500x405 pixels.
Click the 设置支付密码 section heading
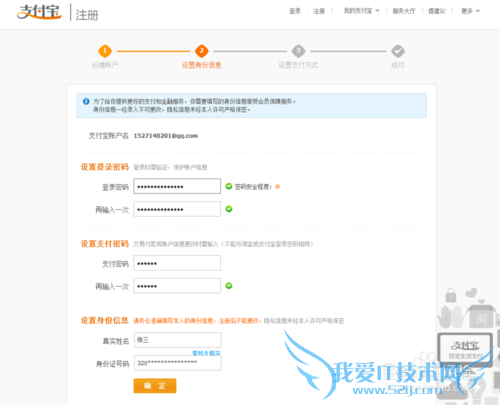point(105,244)
